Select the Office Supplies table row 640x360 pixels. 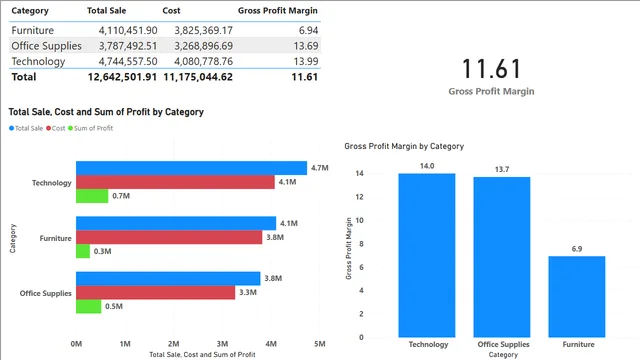[x=165, y=46]
